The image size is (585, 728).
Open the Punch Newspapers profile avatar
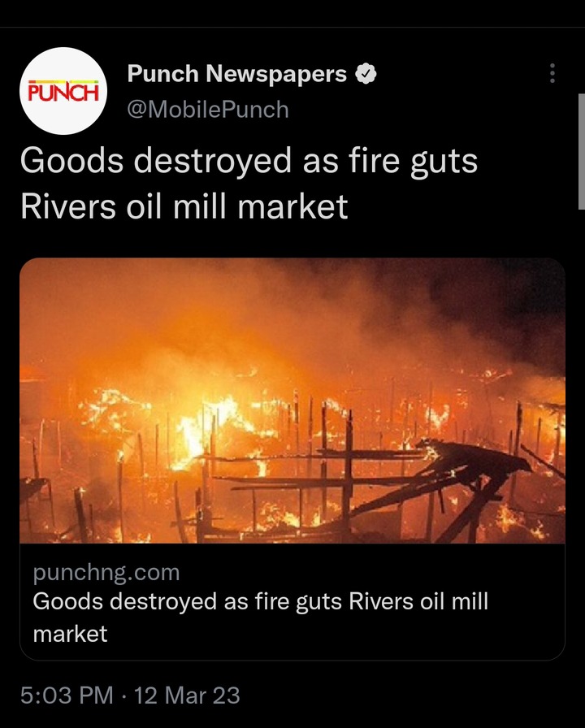pyautogui.click(x=63, y=91)
